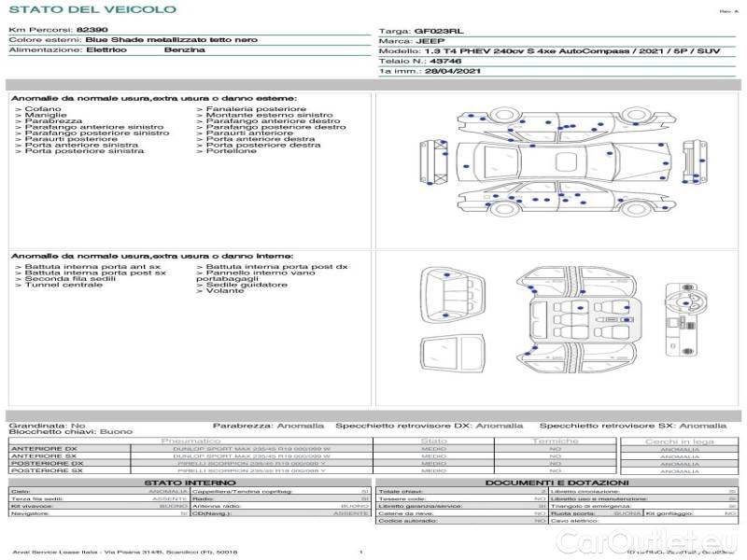This screenshot has width=747, height=560.
Task: Select the 'ANTERIORE SX' tire row label
Action: (44, 456)
